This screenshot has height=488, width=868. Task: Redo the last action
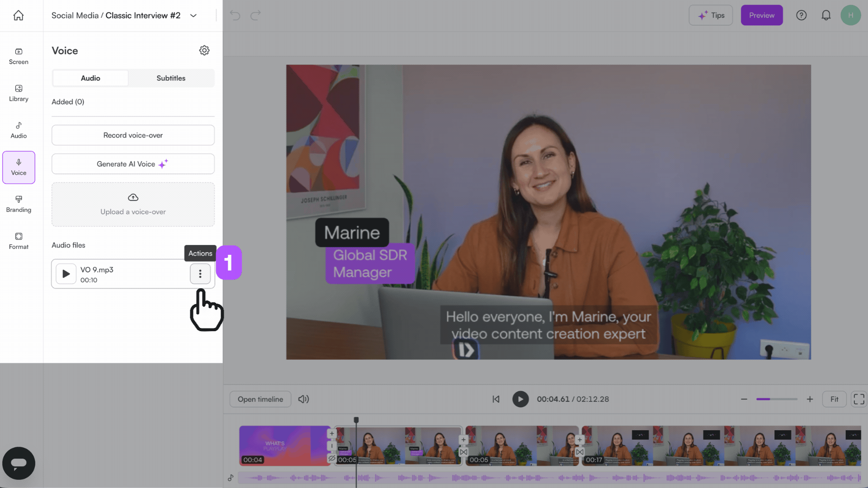(x=256, y=15)
